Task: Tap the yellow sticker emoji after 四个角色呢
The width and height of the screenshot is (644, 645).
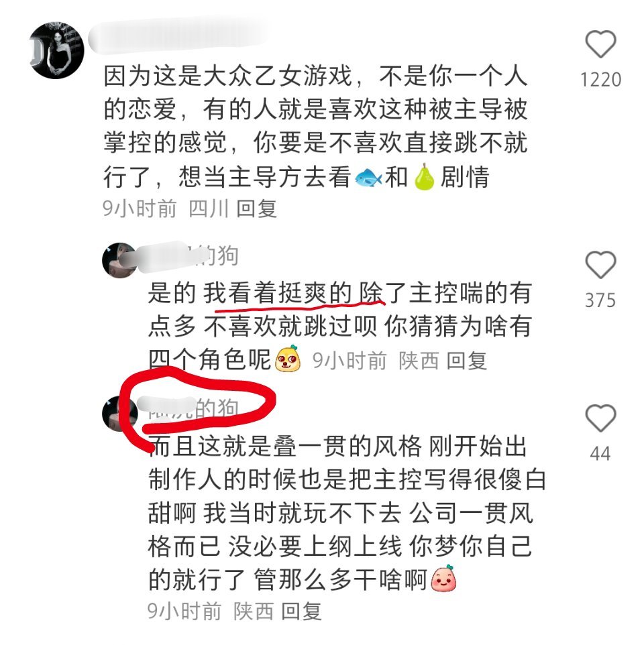Action: 288,359
